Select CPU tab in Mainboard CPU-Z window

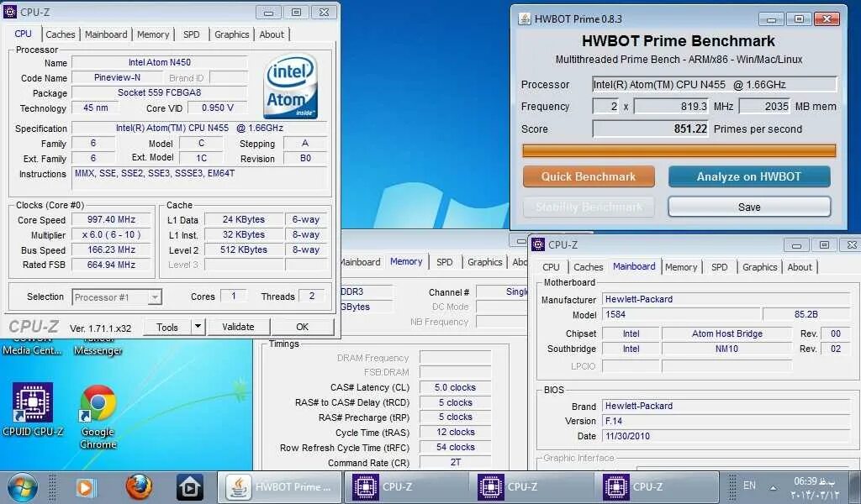tap(552, 267)
